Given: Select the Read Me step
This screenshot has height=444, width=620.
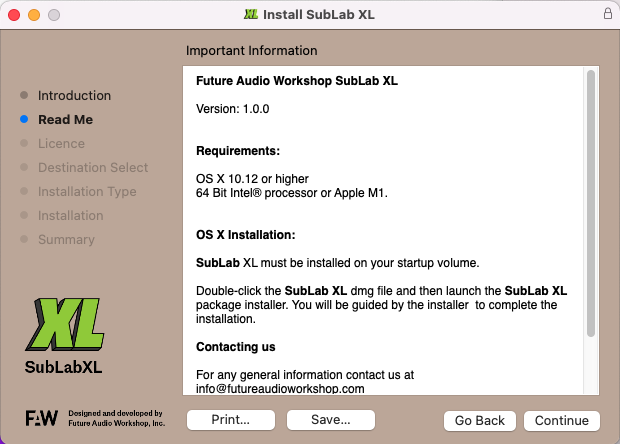Looking at the screenshot, I should pos(65,120).
